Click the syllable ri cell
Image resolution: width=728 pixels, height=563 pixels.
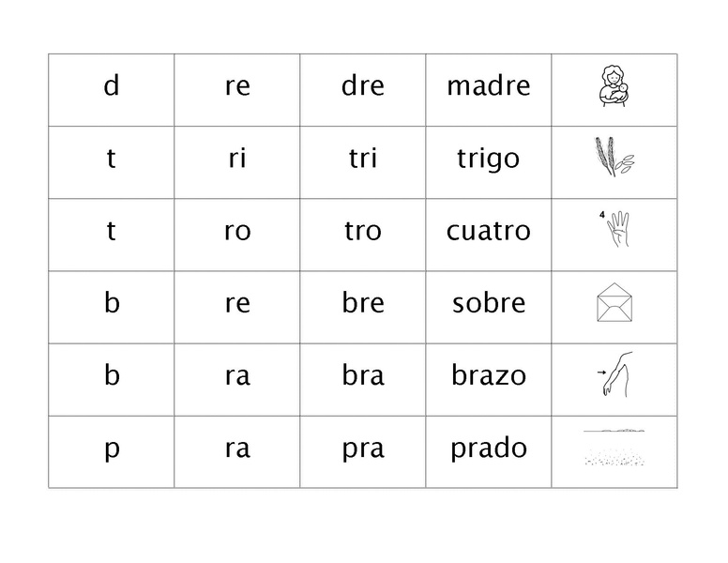tap(236, 162)
